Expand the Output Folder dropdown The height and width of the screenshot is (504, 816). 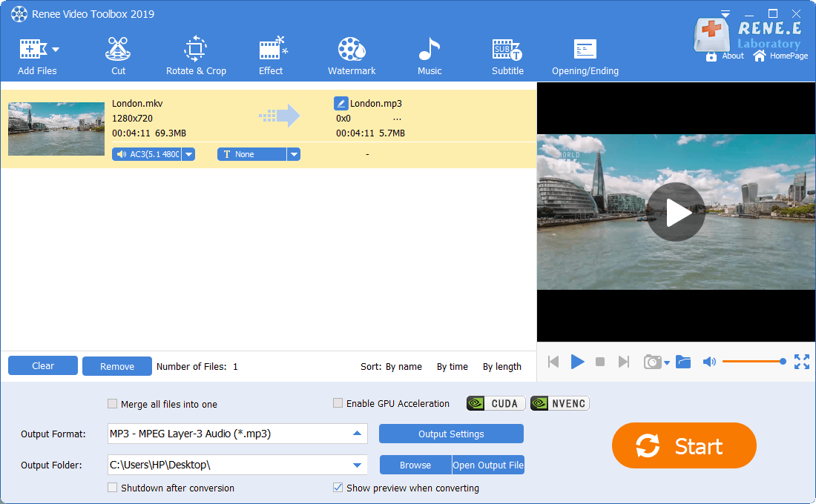pos(357,465)
